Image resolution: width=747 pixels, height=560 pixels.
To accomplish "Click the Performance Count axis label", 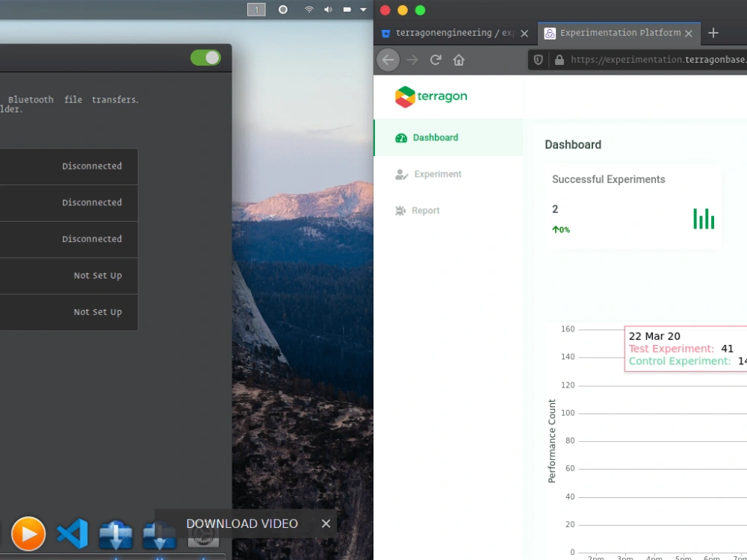I will click(552, 441).
